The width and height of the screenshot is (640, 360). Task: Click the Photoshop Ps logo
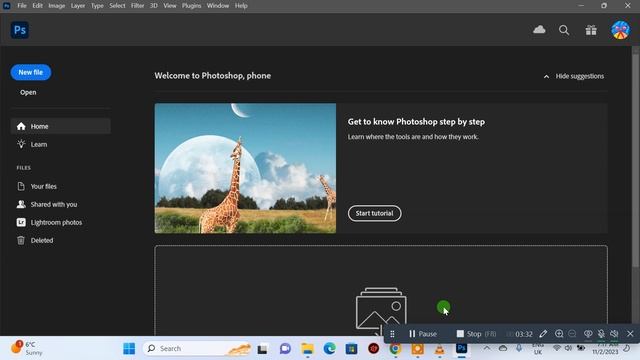[x=20, y=30]
